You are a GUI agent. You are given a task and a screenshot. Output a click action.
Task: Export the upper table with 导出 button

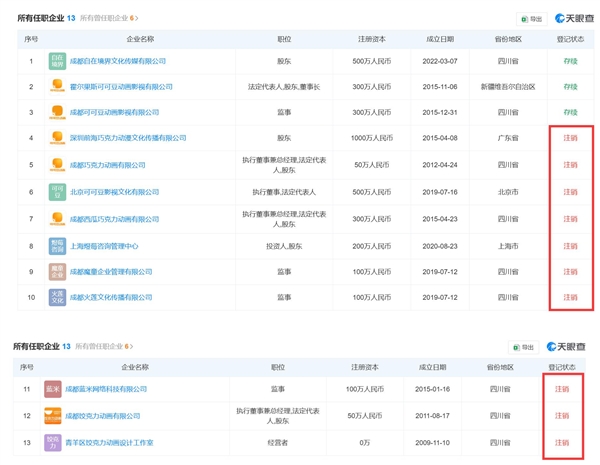(x=531, y=18)
